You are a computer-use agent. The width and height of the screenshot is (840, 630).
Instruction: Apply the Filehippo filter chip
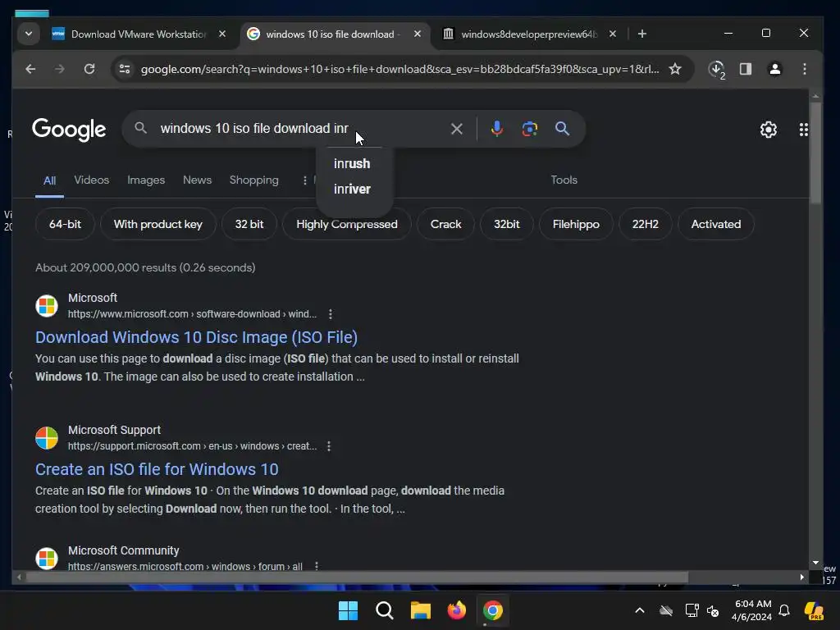point(576,224)
